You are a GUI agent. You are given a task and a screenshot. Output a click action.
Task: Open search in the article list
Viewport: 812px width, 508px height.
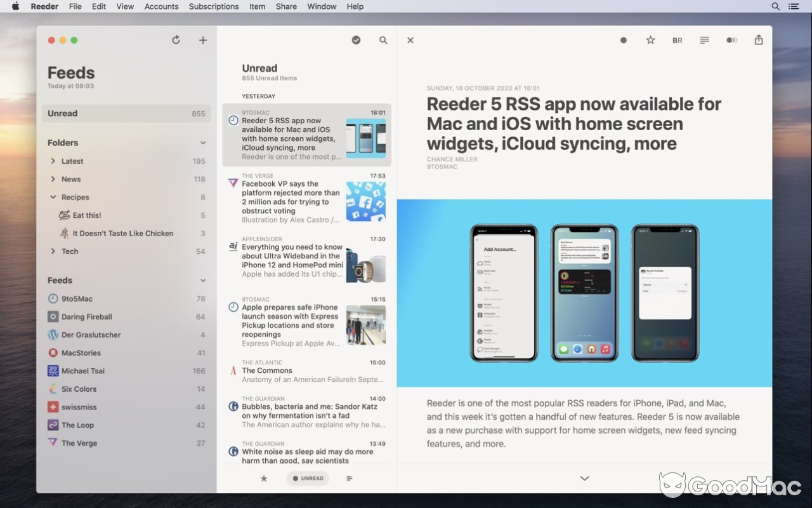383,39
